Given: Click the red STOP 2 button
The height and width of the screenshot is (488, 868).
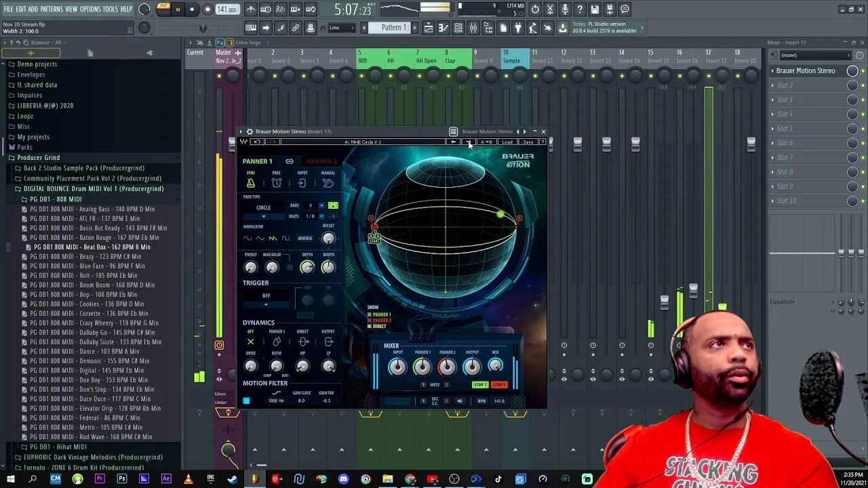Looking at the screenshot, I should [500, 385].
